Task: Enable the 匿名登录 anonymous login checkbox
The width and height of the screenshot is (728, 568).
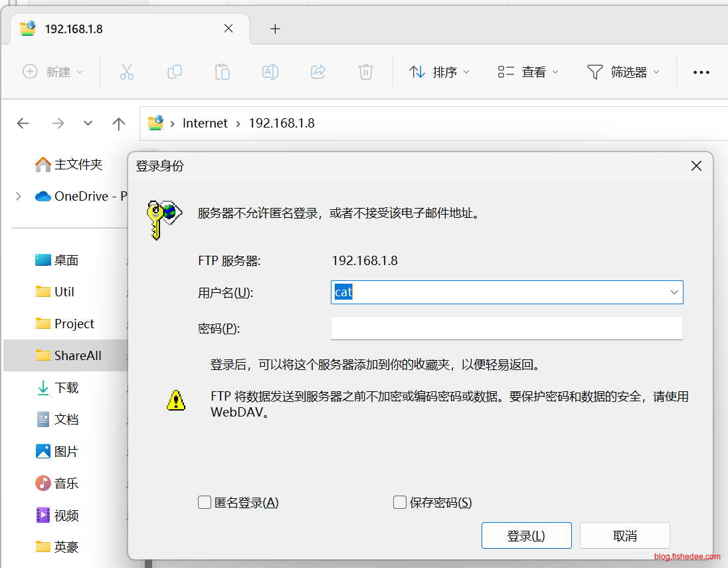Action: pyautogui.click(x=205, y=502)
